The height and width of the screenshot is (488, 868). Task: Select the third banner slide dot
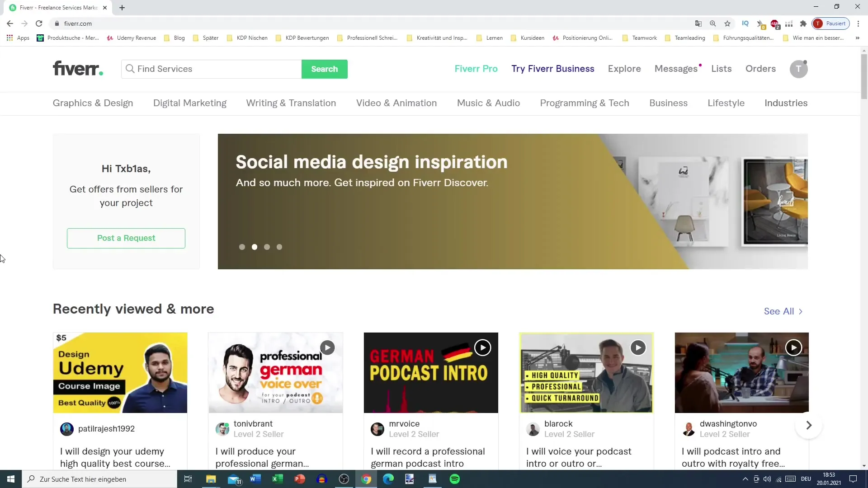click(267, 247)
